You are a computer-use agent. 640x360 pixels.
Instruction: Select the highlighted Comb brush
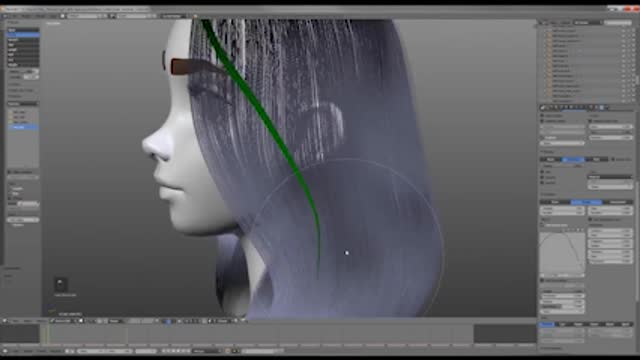coord(23,35)
